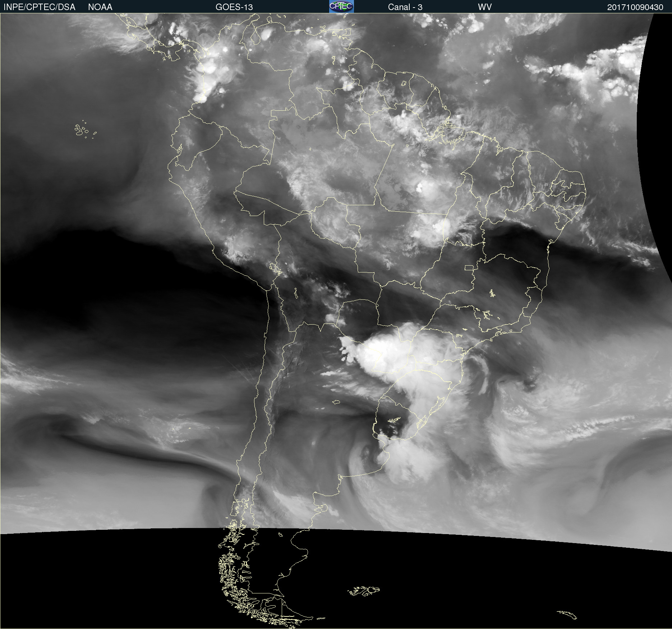Screen dimensions: 672x629
Task: Click the NOAA label in header
Action: pos(100,7)
